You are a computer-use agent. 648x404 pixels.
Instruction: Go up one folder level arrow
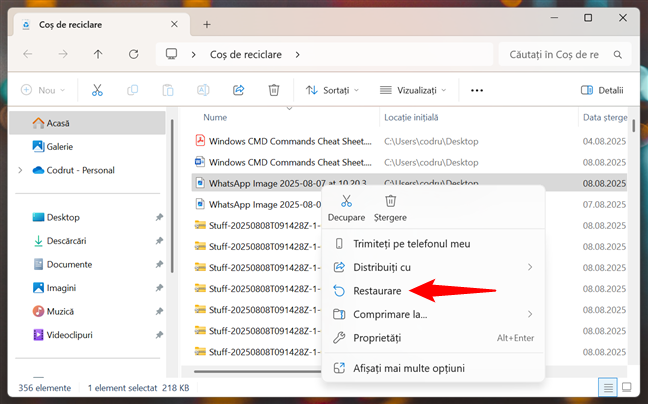coord(98,54)
